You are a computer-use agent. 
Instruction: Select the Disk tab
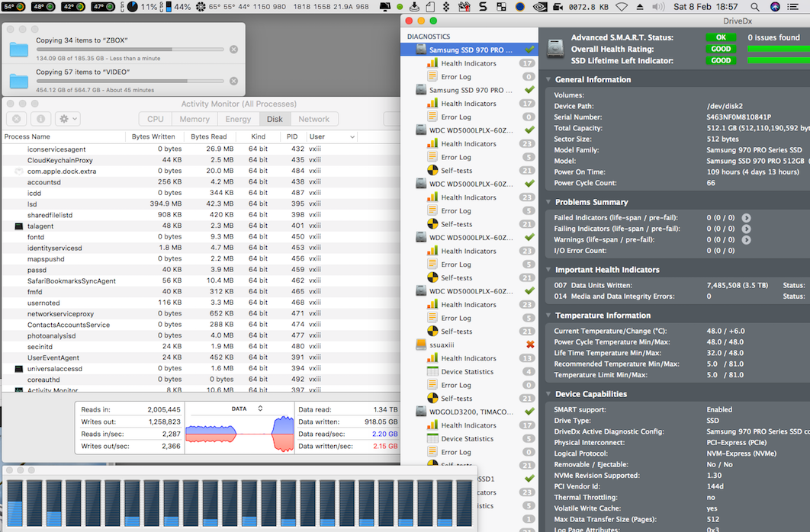coord(275,119)
